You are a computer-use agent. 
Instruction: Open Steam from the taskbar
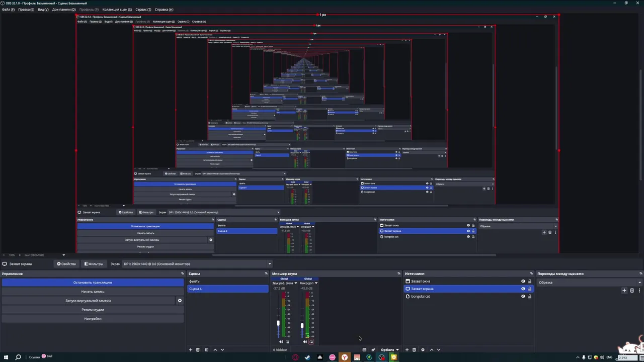[307, 357]
